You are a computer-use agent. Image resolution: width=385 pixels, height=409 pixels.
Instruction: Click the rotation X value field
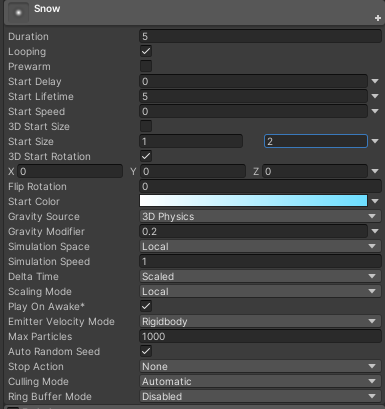coord(70,171)
